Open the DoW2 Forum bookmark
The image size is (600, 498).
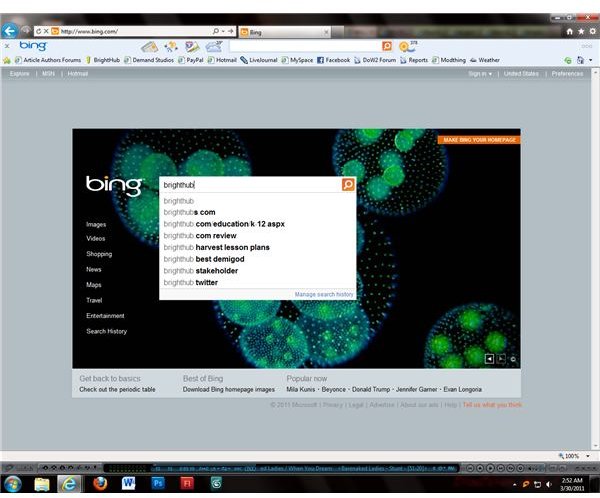(375, 60)
